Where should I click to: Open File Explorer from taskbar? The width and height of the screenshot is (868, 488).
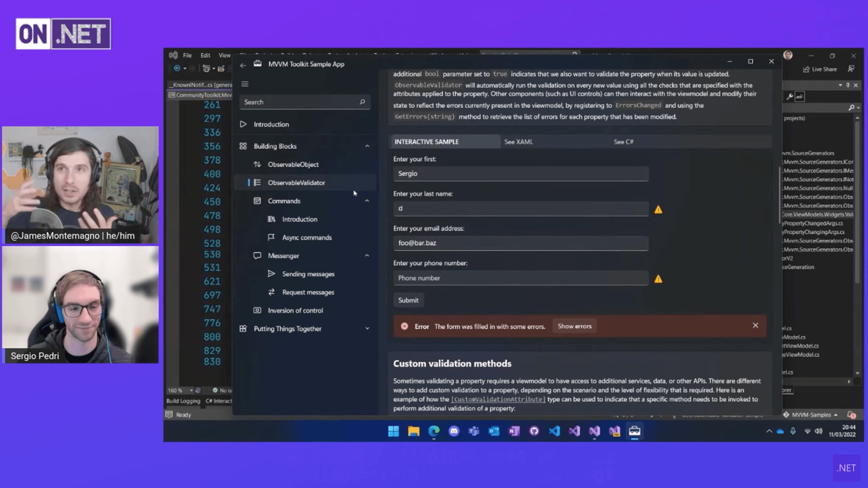click(414, 431)
